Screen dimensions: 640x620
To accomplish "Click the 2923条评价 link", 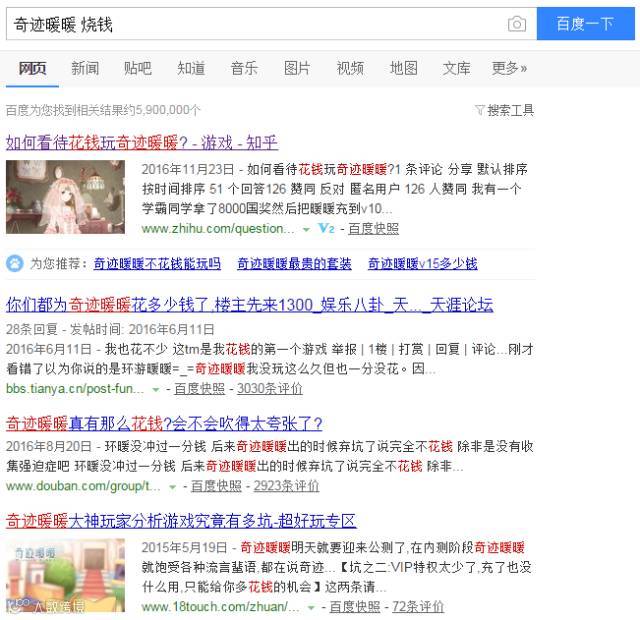I will point(286,486).
